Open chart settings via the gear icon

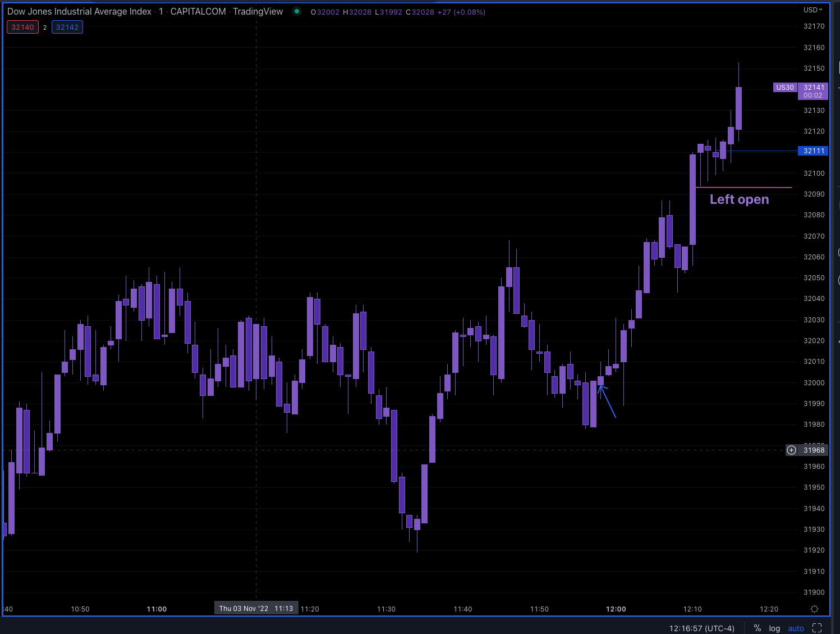click(814, 609)
